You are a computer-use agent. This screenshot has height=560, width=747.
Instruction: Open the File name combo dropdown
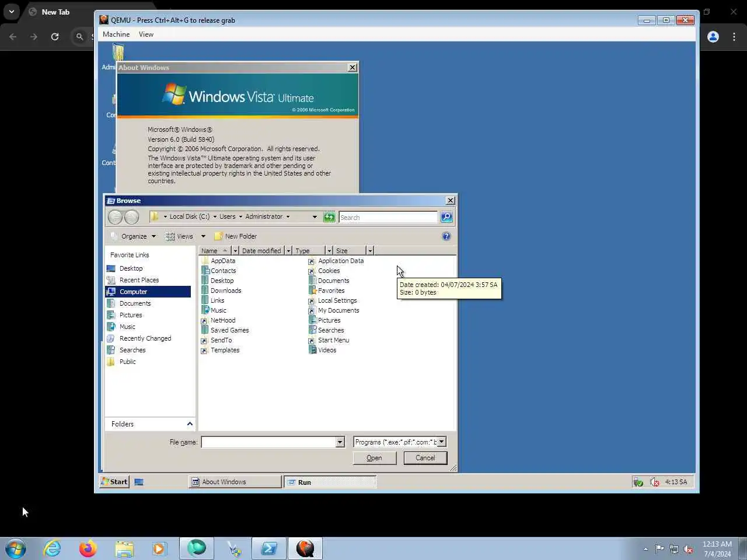(x=340, y=442)
